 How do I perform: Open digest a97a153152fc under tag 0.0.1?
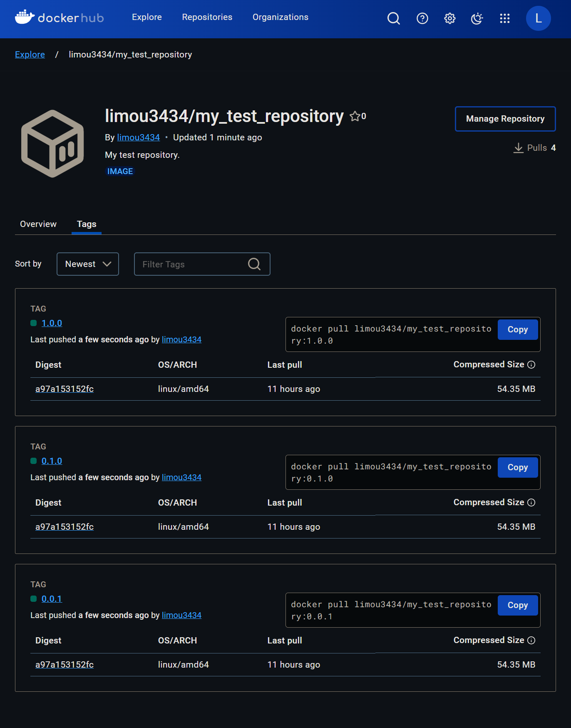click(x=65, y=665)
